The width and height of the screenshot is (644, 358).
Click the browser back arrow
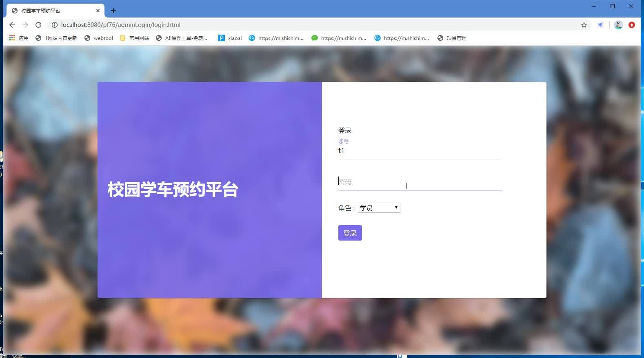(x=12, y=25)
